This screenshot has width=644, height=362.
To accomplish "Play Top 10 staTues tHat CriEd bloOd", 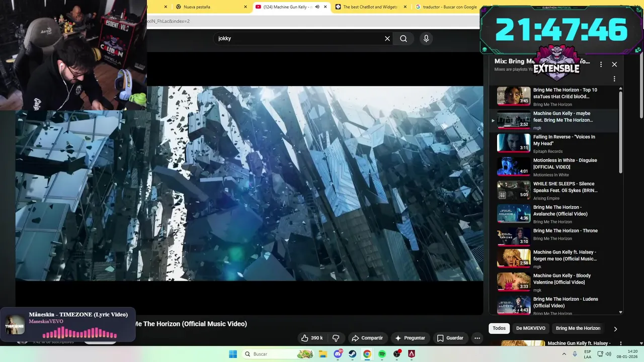I will coord(553,96).
